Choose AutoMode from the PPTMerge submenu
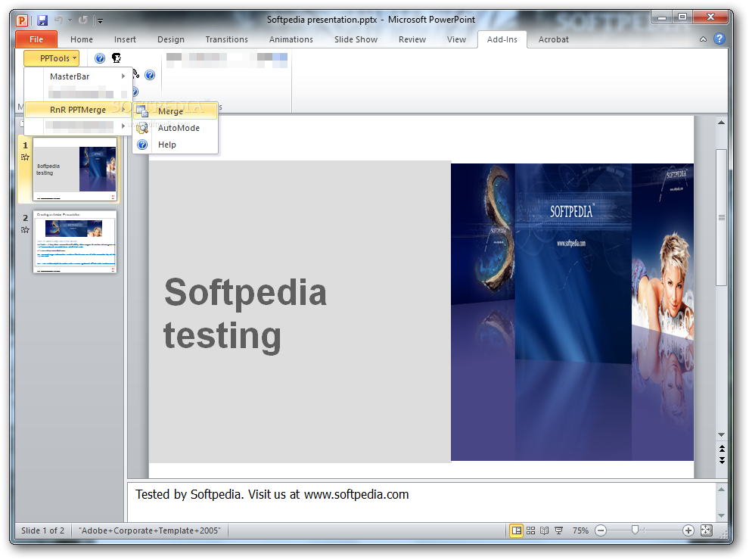The height and width of the screenshot is (560, 749). click(x=176, y=128)
